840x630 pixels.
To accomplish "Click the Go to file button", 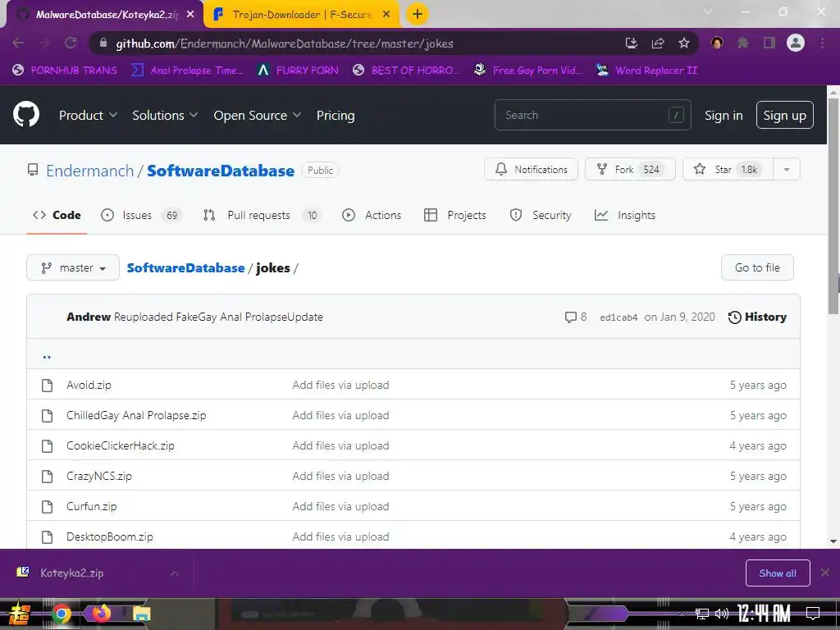I will [x=757, y=267].
